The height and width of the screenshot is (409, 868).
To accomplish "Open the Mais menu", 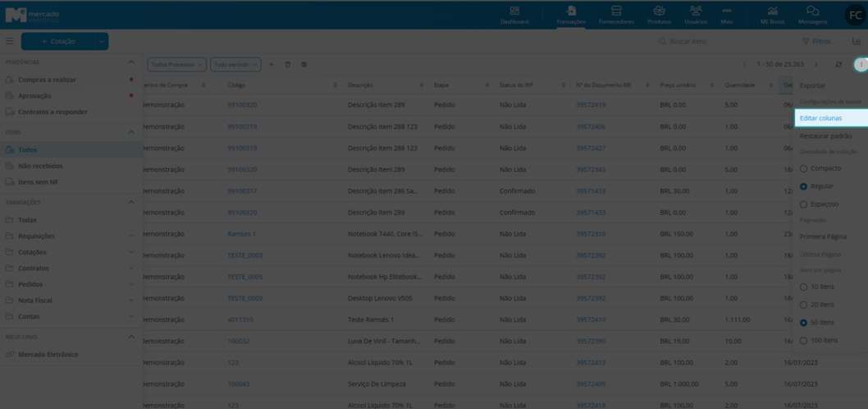I will pyautogui.click(x=727, y=15).
